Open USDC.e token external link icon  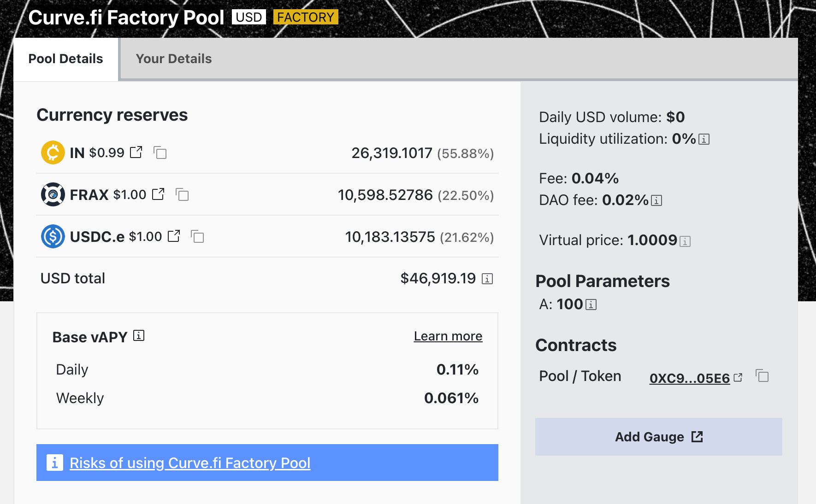(x=174, y=236)
